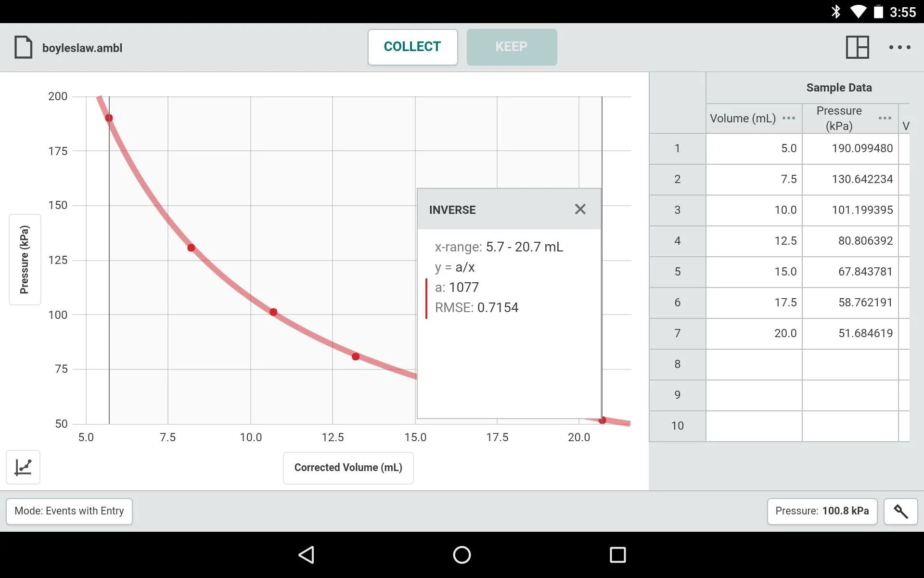Open the file menu document icon
Viewport: 924px width, 578px height.
point(23,47)
